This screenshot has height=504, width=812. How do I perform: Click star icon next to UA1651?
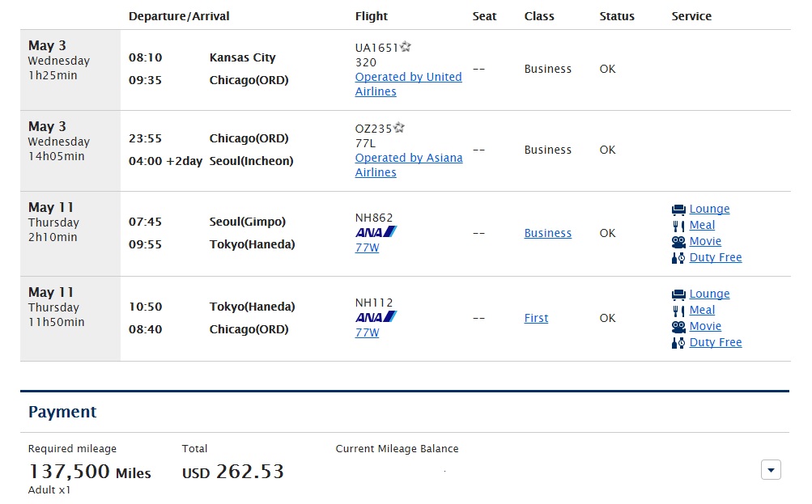(406, 47)
